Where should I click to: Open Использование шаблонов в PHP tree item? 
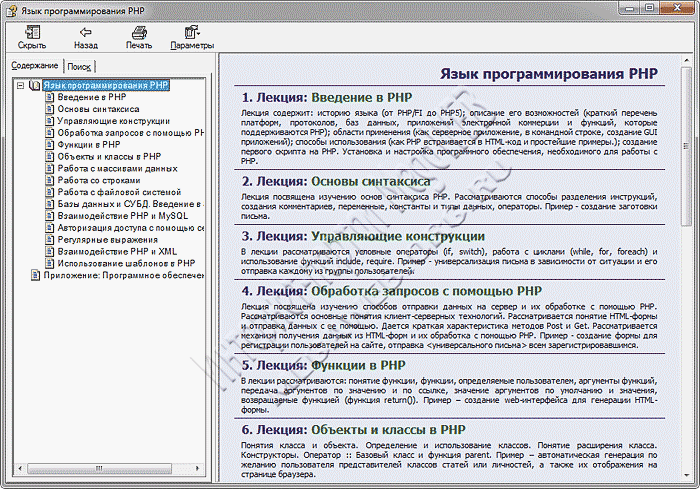click(x=126, y=263)
